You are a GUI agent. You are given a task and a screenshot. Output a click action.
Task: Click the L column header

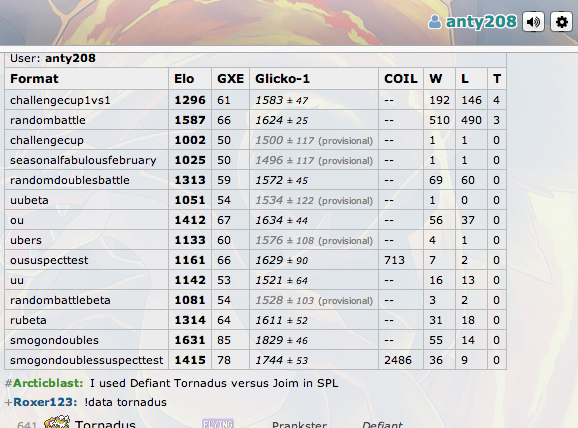coord(465,79)
